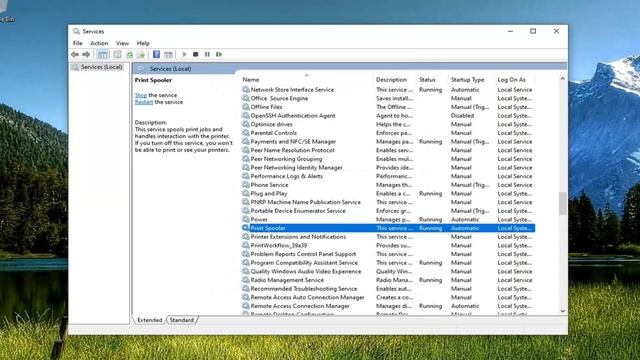Sort by the Log On As column header
Screen dimensions: 640x360
point(515,80)
